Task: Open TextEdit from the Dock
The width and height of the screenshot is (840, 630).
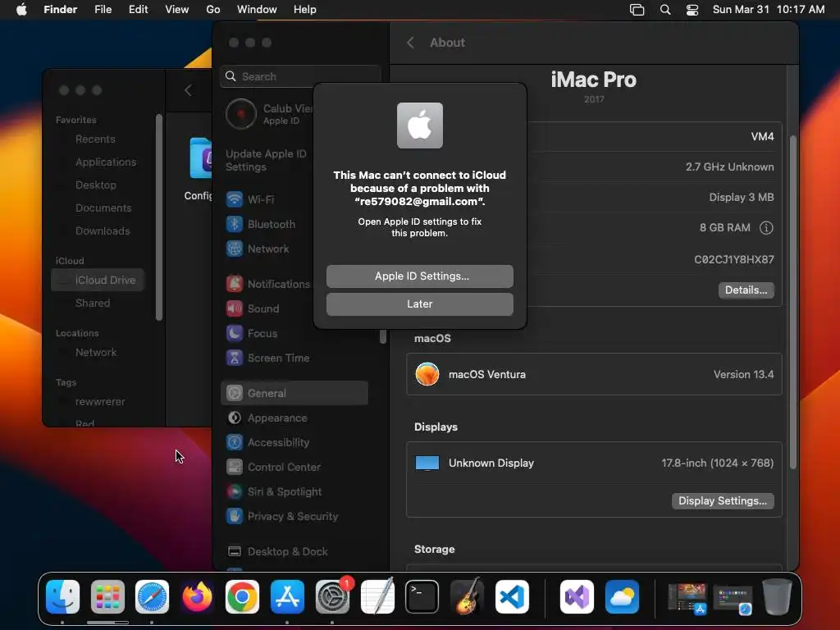Action: click(x=377, y=597)
